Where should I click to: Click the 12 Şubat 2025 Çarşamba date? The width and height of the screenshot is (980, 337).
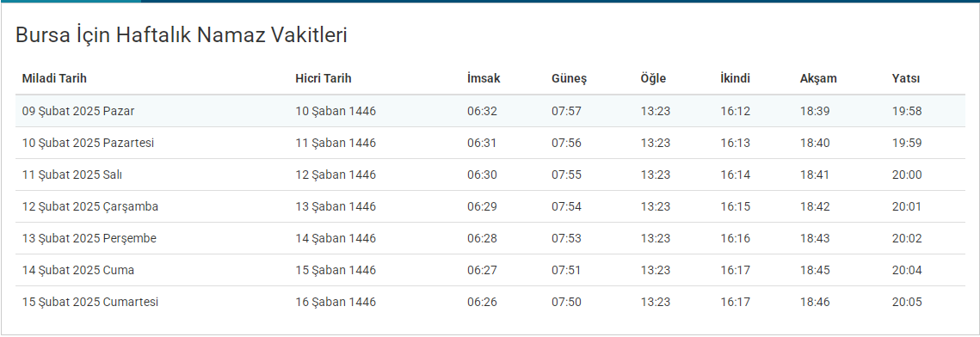click(x=90, y=206)
